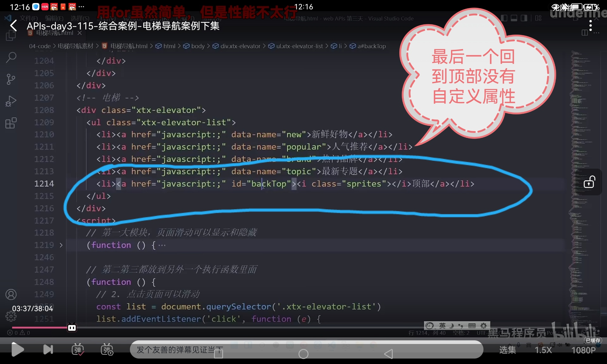Image resolution: width=607 pixels, height=364 pixels.
Task: Tap the 选集 episode selection button
Action: tap(508, 350)
